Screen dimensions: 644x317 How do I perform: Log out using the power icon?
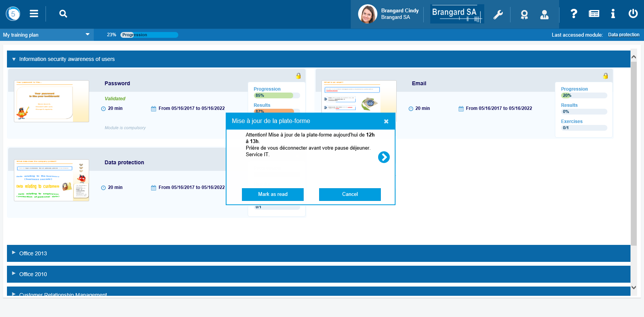tap(633, 14)
